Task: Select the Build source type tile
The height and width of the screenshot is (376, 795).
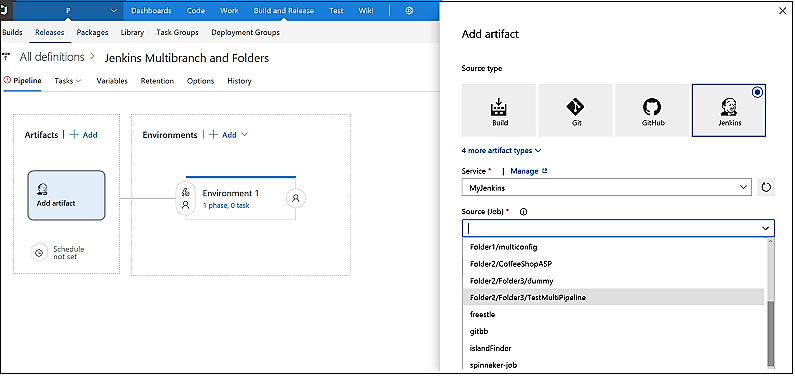Action: click(x=499, y=110)
